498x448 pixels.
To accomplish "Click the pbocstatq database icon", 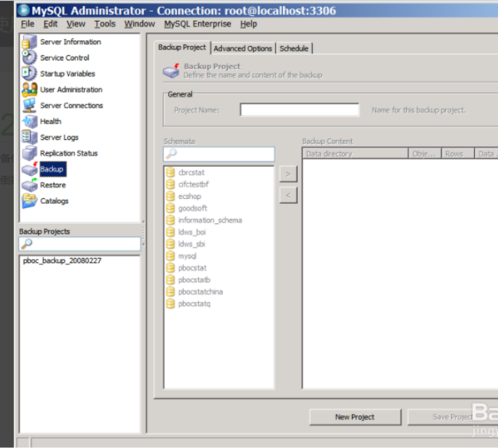I will pyautogui.click(x=170, y=303).
